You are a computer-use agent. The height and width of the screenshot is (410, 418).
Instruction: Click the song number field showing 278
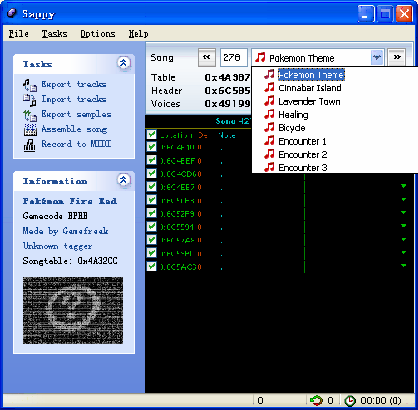coord(234,57)
